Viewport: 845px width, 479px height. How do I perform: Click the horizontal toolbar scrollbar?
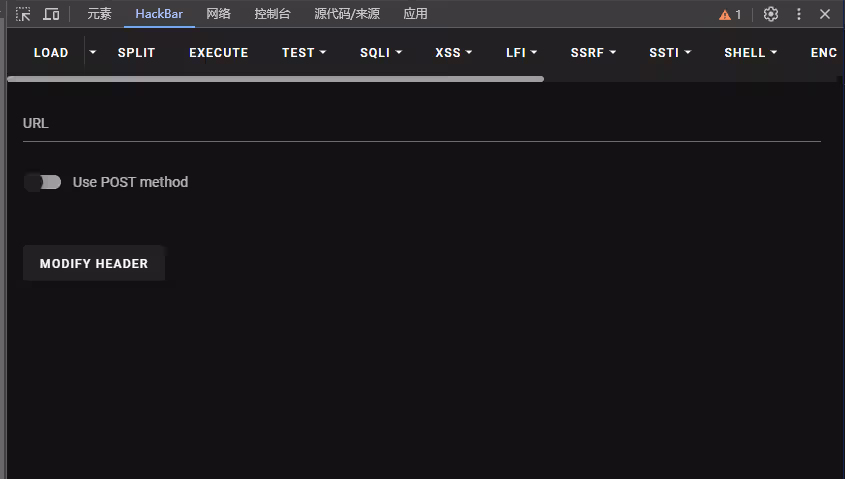tap(275, 78)
